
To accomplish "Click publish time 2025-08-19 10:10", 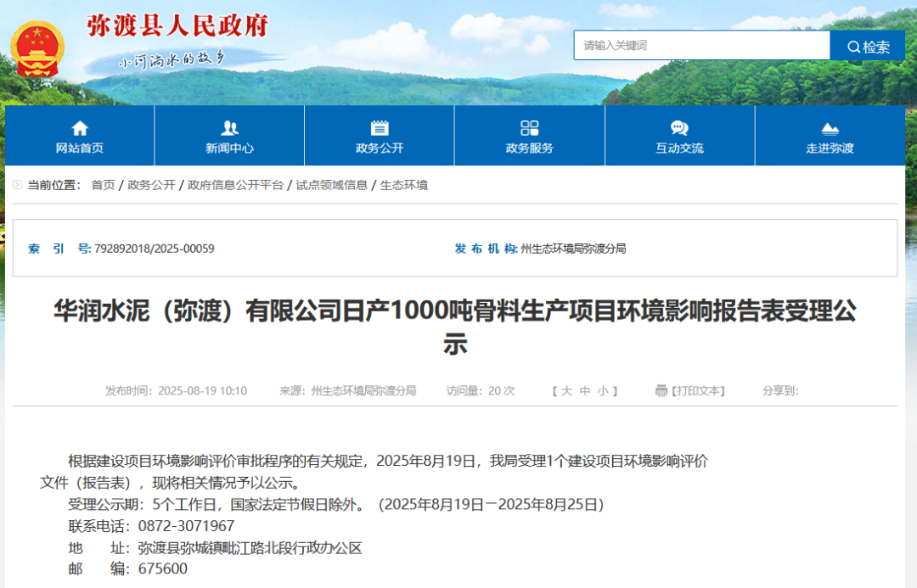I will 202,390.
